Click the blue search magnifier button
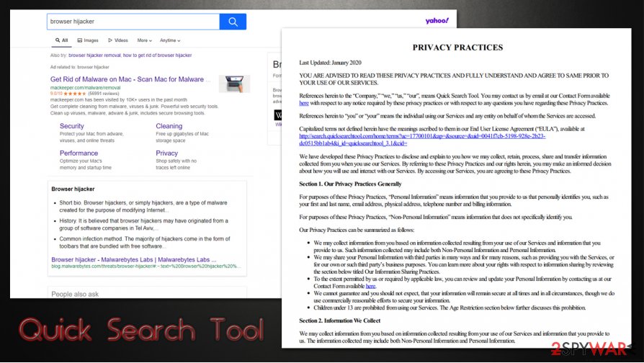The width and height of the screenshot is (644, 363). pyautogui.click(x=233, y=22)
